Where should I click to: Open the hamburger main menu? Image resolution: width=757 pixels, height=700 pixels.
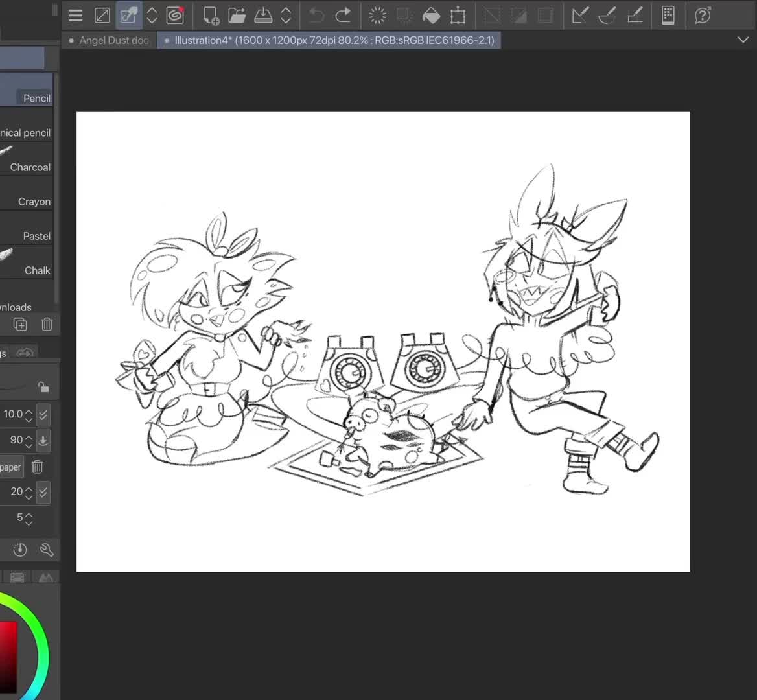click(75, 16)
